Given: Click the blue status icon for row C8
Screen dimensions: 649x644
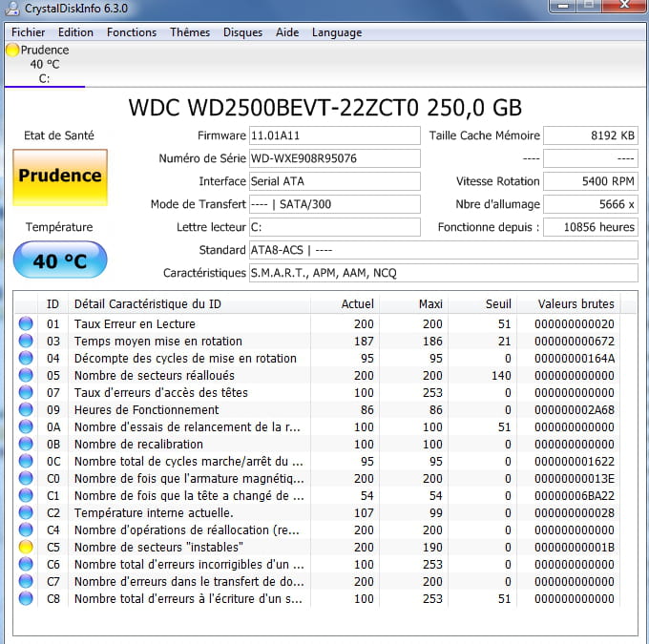Looking at the screenshot, I should click(25, 598).
